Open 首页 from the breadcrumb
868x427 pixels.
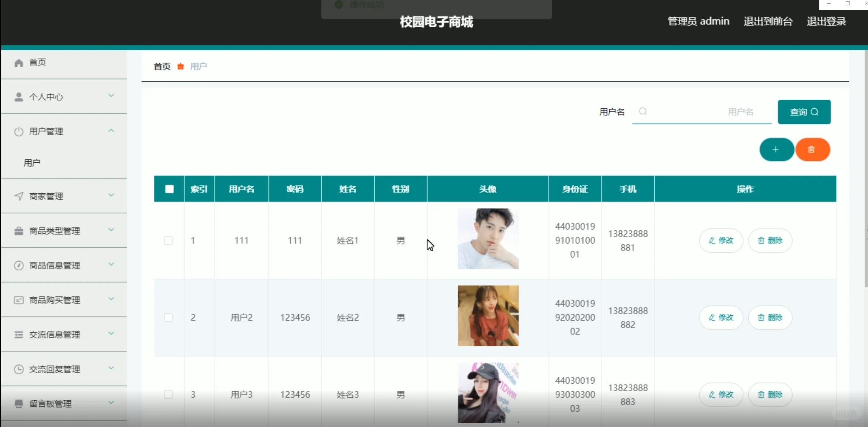click(162, 66)
